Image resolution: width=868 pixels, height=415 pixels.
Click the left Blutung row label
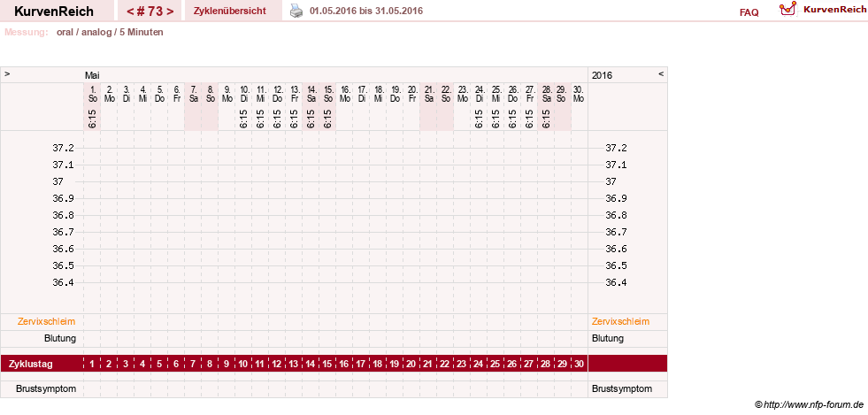click(x=60, y=338)
